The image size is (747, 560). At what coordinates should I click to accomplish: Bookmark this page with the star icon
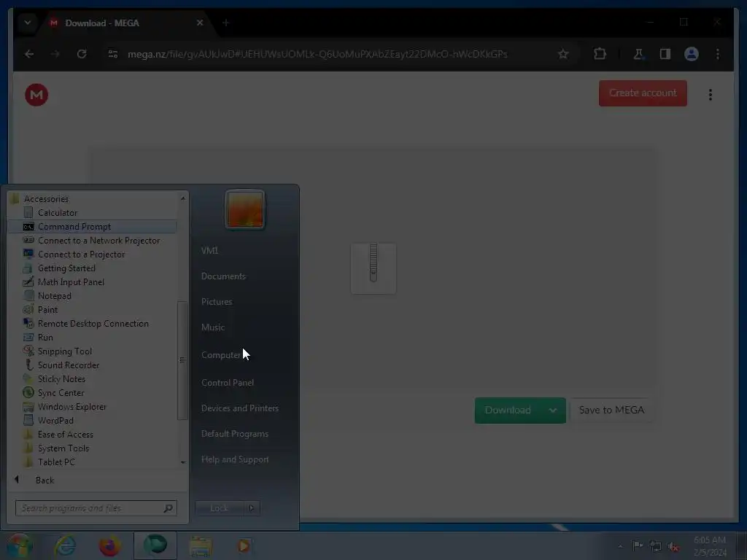coord(563,54)
